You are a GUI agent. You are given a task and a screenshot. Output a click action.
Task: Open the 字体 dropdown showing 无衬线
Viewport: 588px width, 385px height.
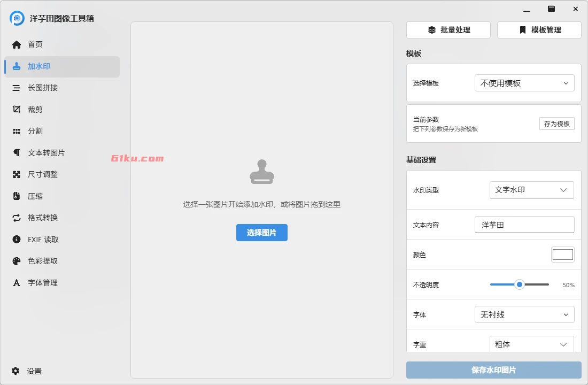click(x=524, y=314)
